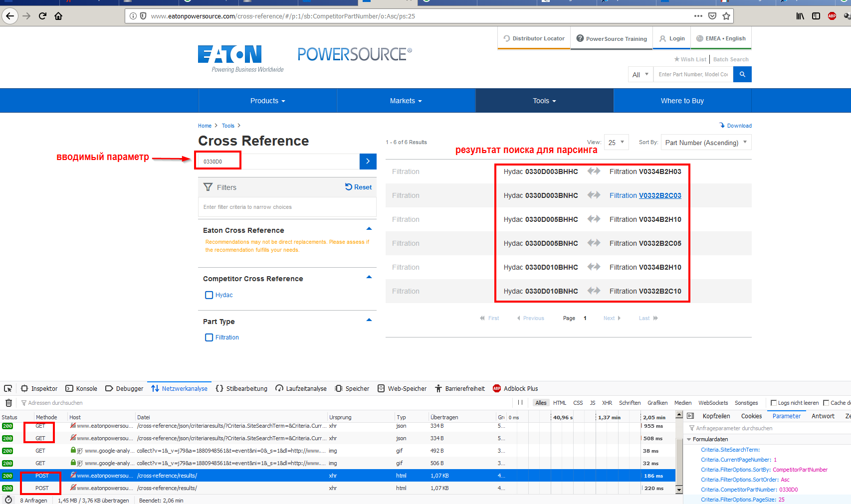
Task: Open the library bookshelf icon
Action: click(x=800, y=16)
